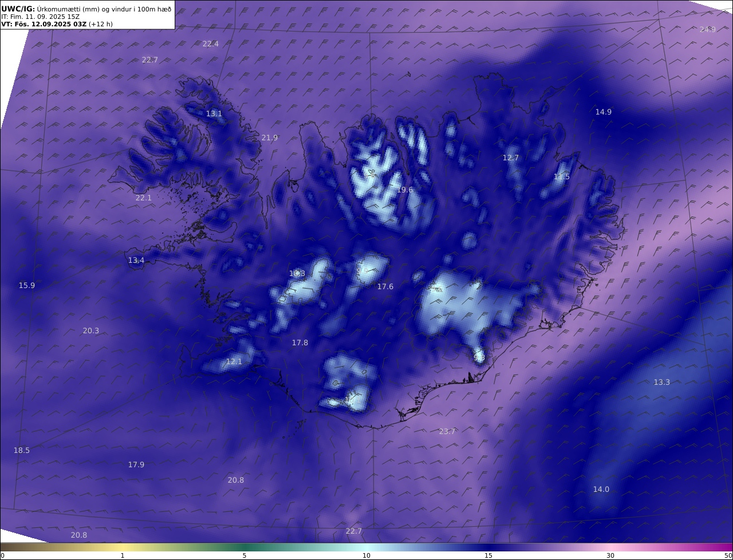Click the 24.9 value label

pos(708,29)
